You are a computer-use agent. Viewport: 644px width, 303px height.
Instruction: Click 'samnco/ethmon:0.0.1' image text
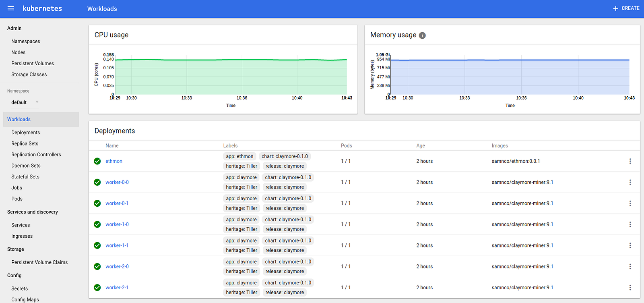pos(516,161)
